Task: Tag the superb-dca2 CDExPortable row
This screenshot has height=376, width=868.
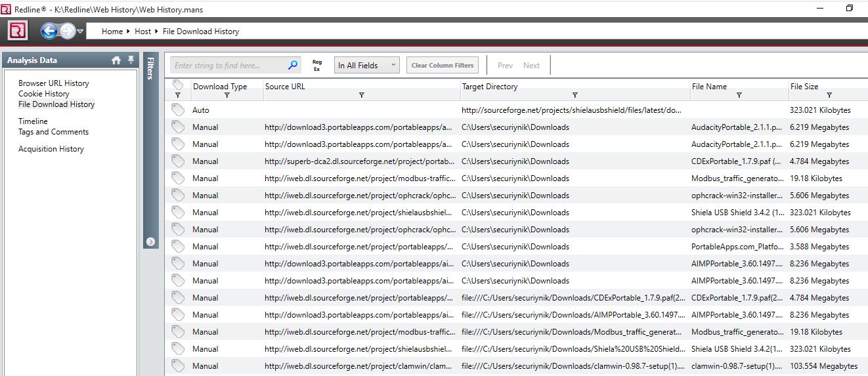Action: [178, 161]
